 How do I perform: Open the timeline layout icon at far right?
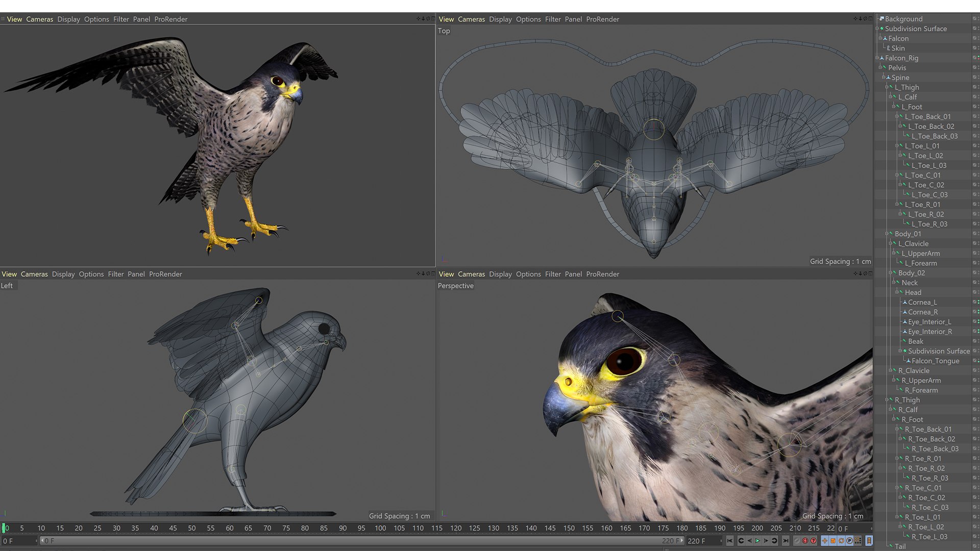(x=869, y=541)
